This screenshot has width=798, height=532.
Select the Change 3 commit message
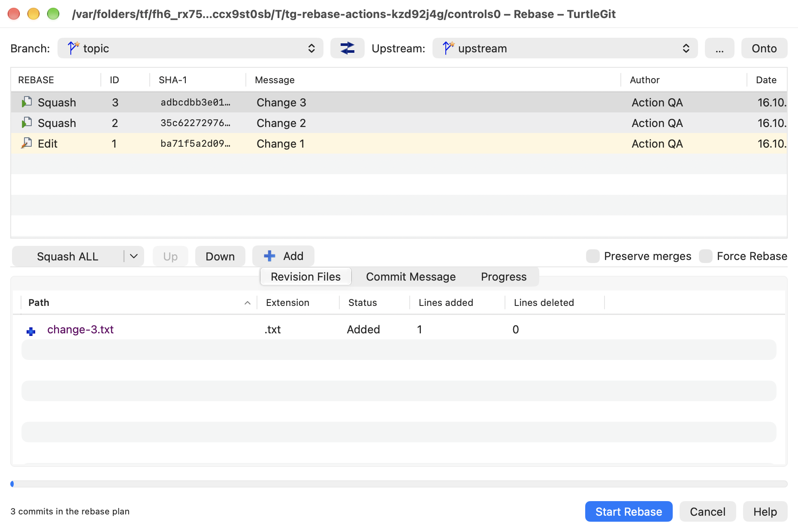pos(281,102)
